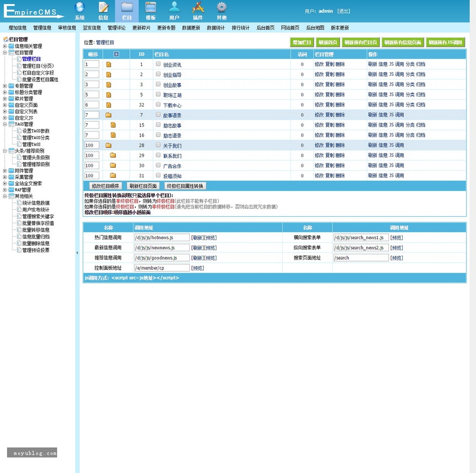Click the 搜索页面地址 field containing /search
Viewport: 476px width, 473px height.
pyautogui.click(x=361, y=258)
